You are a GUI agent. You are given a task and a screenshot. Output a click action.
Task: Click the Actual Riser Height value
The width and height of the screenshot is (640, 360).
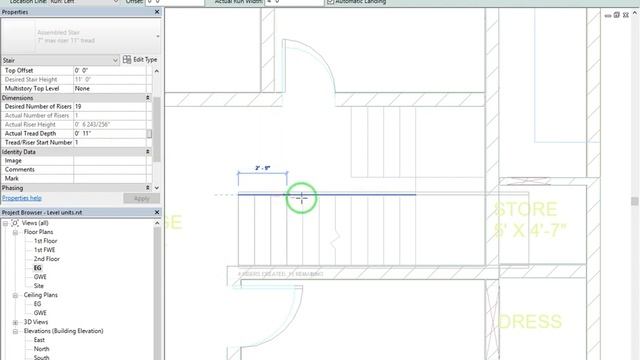point(109,124)
